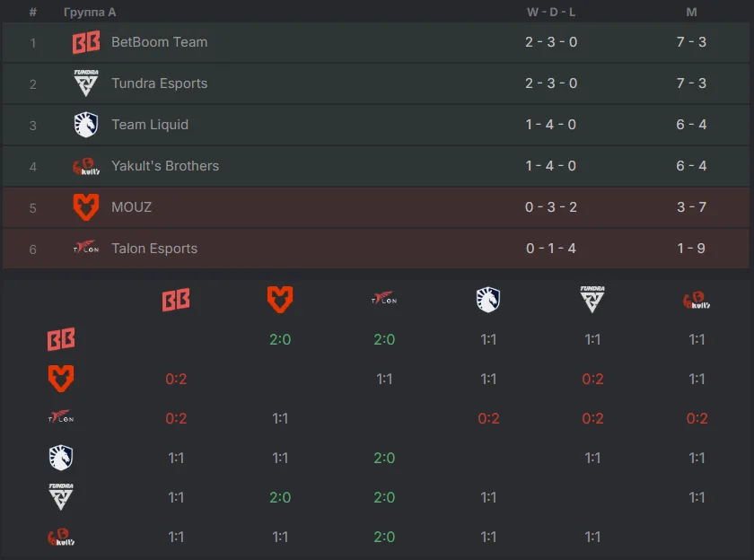Click the Tundra logo in matrix row header

[61, 496]
